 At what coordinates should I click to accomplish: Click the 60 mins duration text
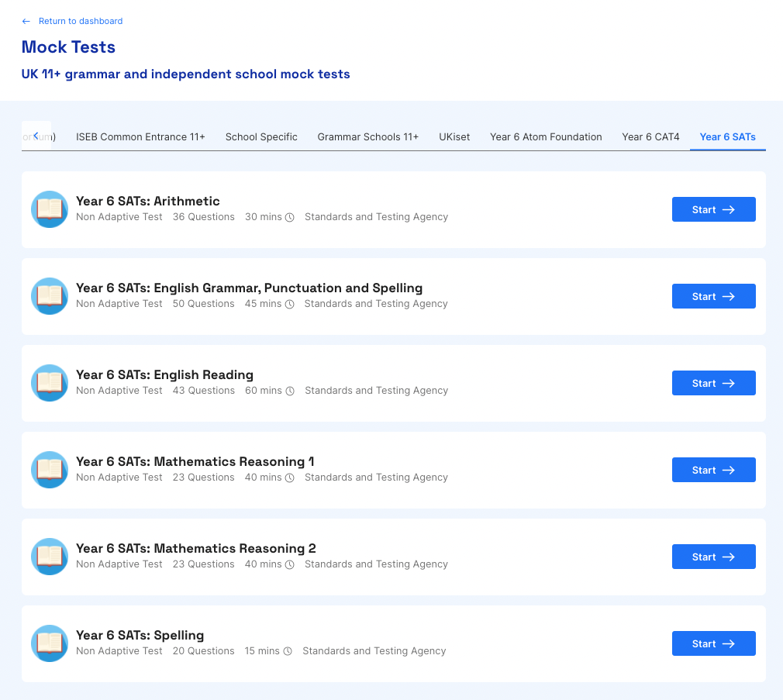pos(263,391)
